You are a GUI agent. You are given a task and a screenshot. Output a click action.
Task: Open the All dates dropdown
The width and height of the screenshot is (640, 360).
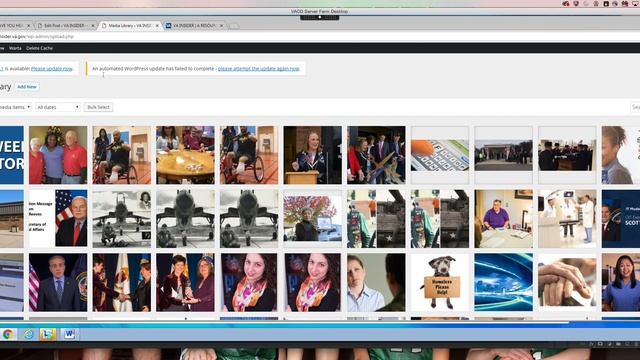tap(58, 107)
